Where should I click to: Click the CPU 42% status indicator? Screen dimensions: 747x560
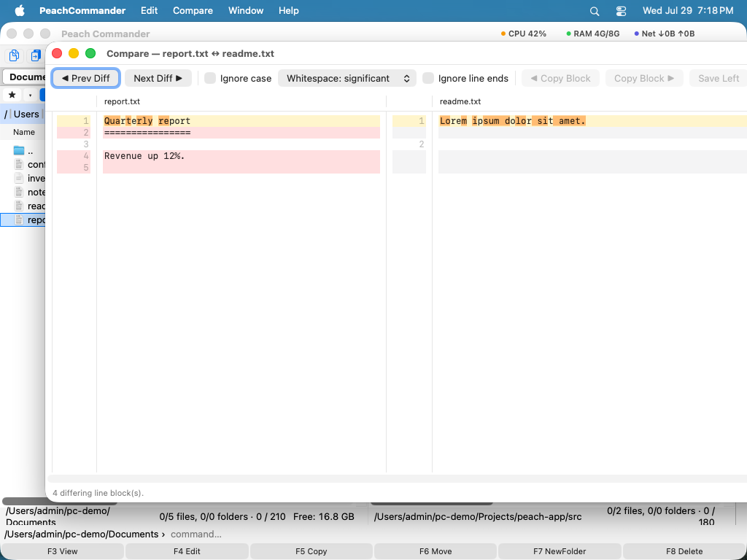524,34
